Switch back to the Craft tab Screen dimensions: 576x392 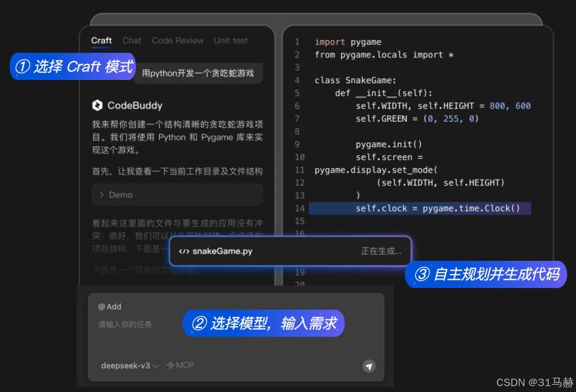pos(101,41)
